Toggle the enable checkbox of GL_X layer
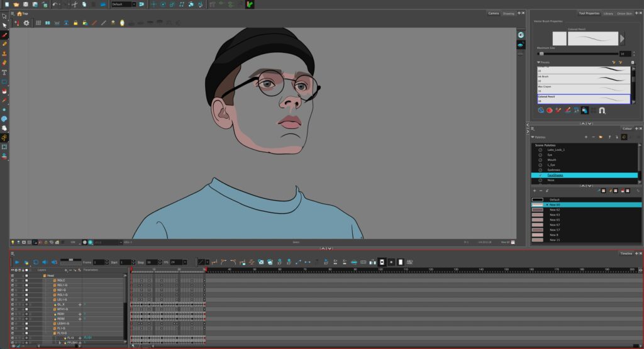 click(13, 304)
